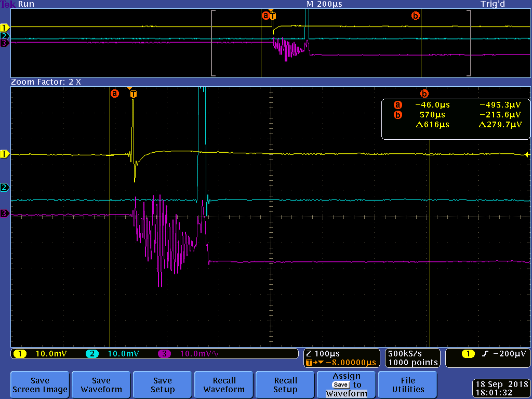Screen dimensions: 532x399
Task: Select channel 2 ground marker in zoom view
Action: [x=4, y=187]
